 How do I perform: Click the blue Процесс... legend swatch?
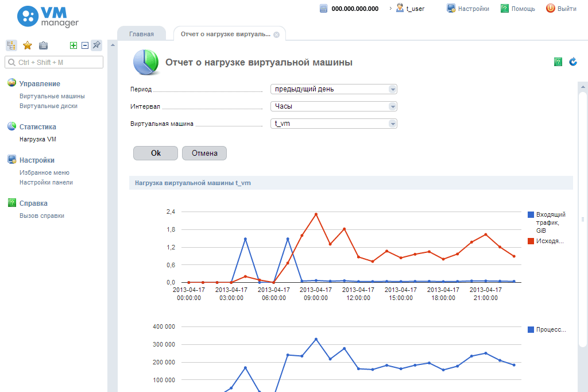coord(531,330)
